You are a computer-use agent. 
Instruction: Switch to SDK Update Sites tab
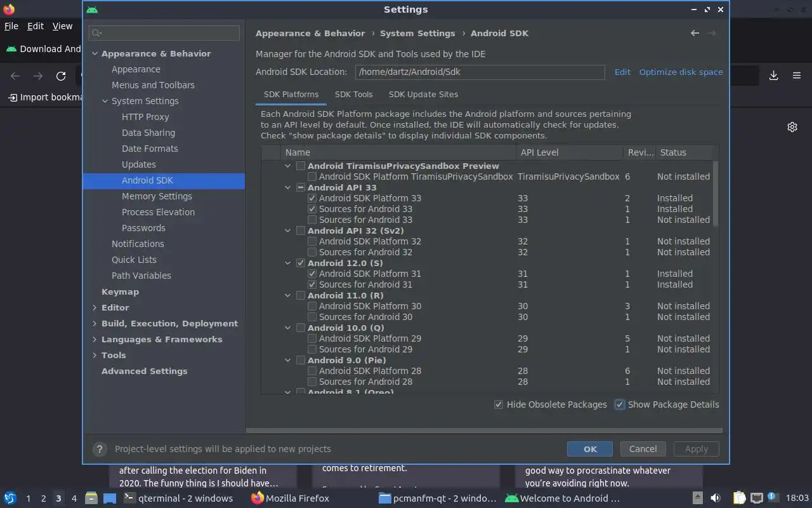click(423, 94)
